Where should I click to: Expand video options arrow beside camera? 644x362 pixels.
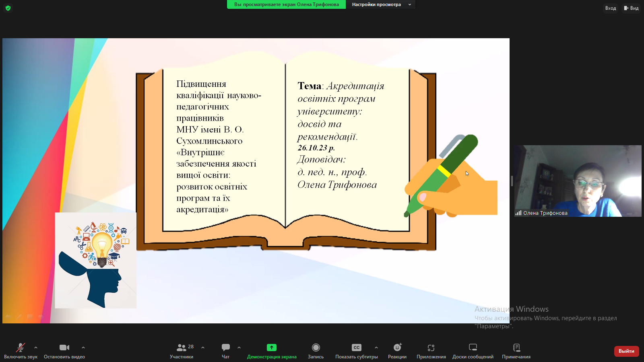point(83,348)
